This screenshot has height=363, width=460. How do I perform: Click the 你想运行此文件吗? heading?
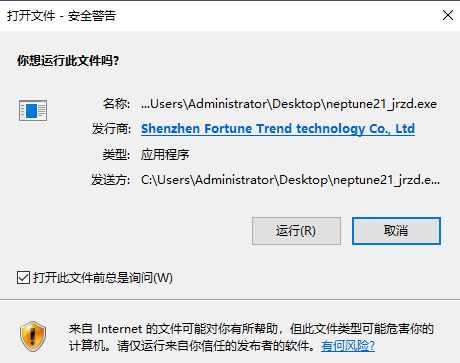point(68,61)
